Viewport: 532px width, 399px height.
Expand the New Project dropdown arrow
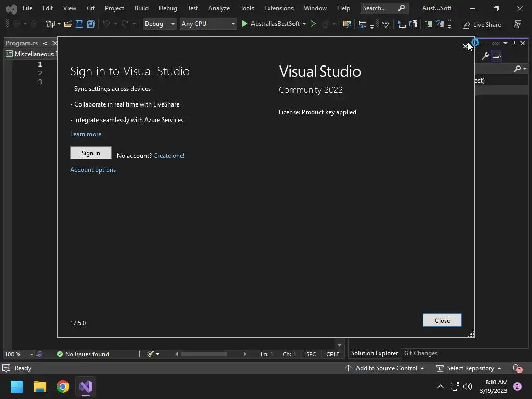tap(59, 24)
